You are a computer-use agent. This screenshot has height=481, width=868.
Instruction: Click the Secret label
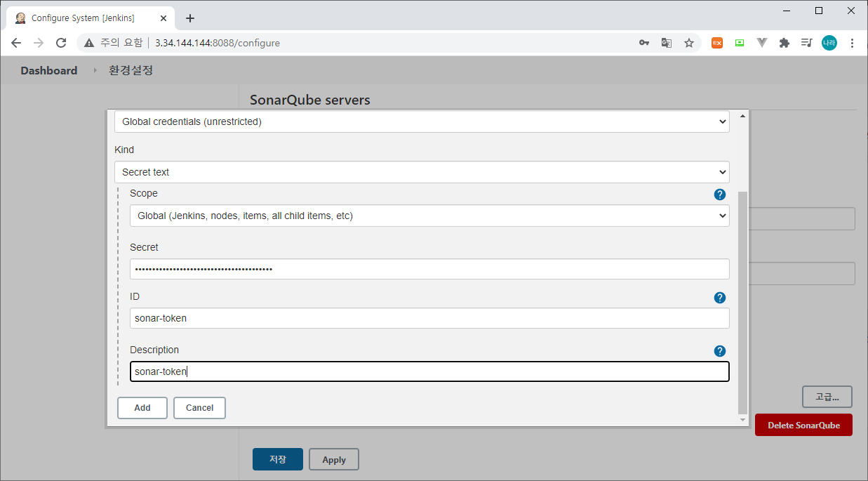(x=144, y=247)
